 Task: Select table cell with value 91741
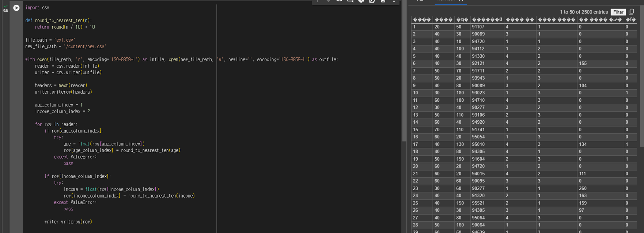click(x=487, y=129)
